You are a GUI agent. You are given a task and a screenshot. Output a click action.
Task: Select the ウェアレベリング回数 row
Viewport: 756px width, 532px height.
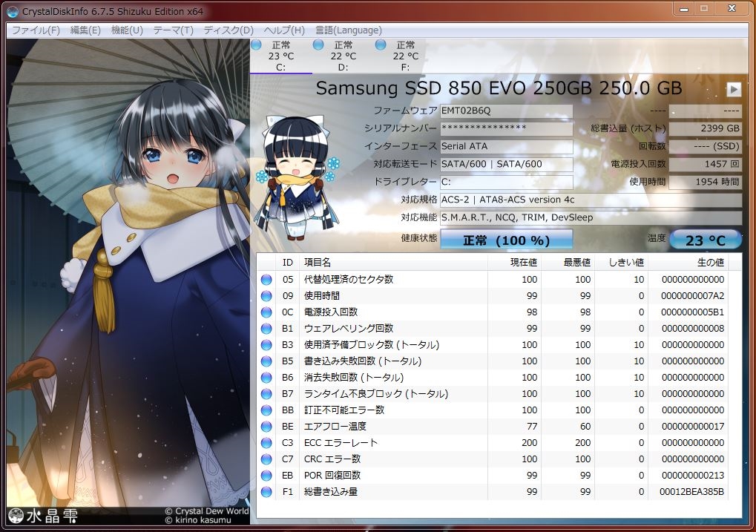coord(493,329)
